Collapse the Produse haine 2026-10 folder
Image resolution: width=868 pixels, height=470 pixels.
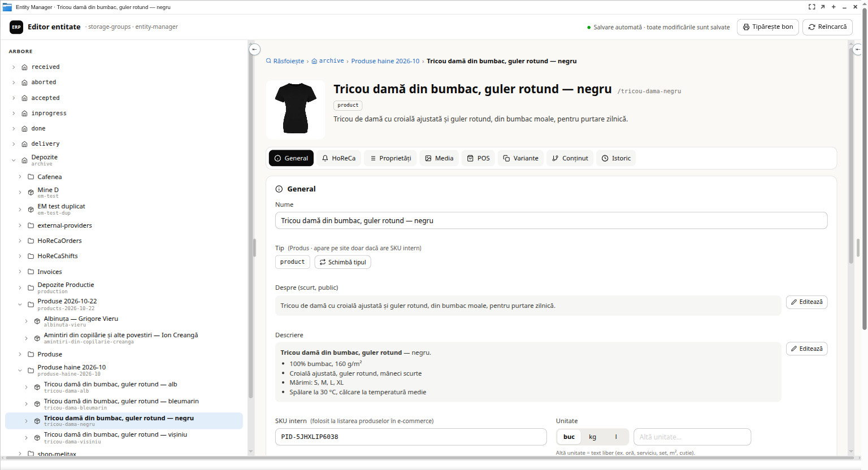click(x=20, y=371)
